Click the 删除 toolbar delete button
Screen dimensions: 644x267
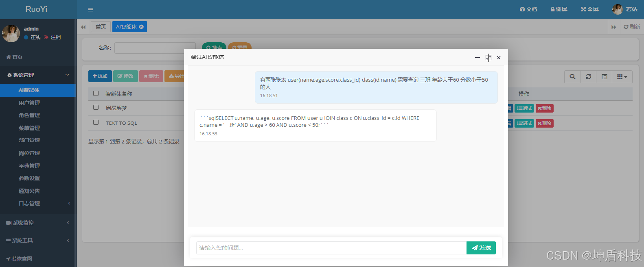(x=151, y=76)
